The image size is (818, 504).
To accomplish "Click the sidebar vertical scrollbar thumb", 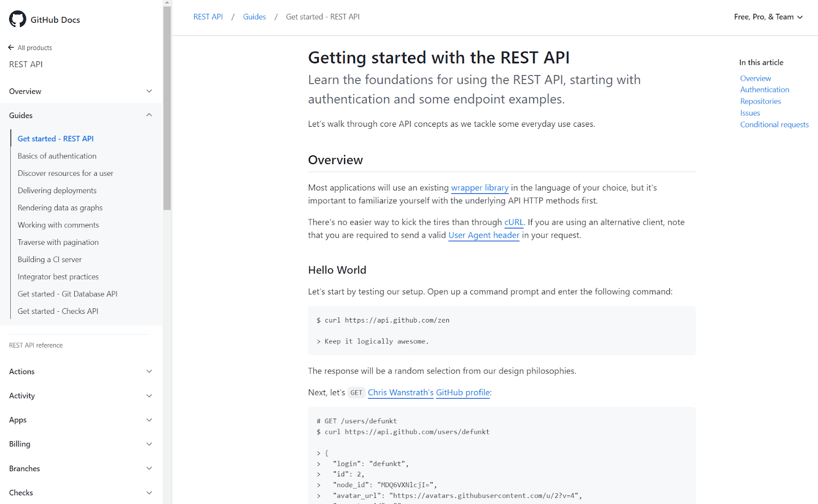I will pos(167,107).
